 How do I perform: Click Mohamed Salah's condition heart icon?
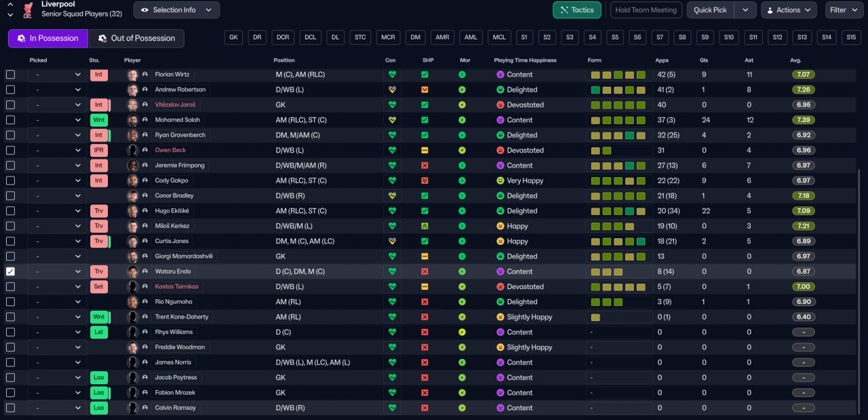tap(392, 120)
